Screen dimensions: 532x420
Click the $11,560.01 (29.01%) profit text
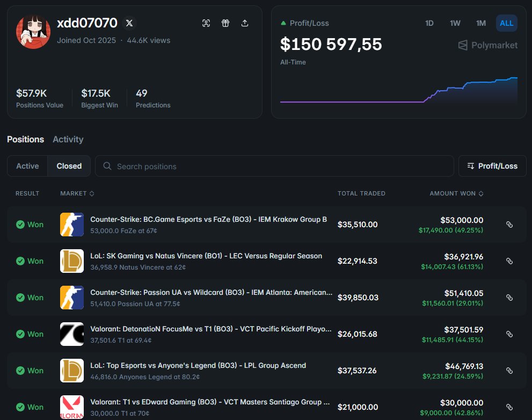[x=452, y=303]
